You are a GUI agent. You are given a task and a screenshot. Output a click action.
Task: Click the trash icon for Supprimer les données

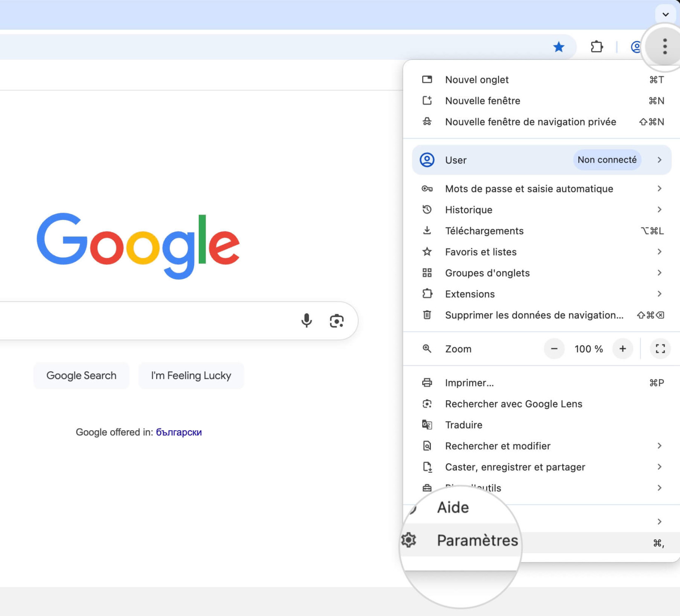point(427,315)
